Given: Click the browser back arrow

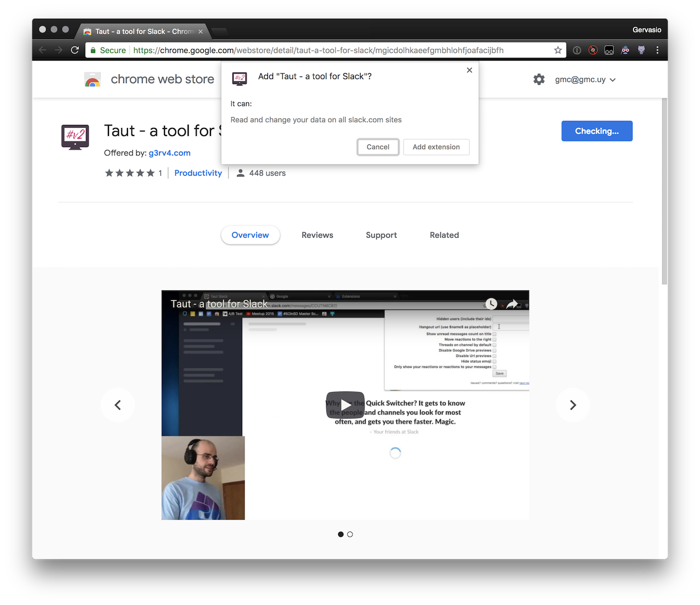Looking at the screenshot, I should (x=42, y=50).
